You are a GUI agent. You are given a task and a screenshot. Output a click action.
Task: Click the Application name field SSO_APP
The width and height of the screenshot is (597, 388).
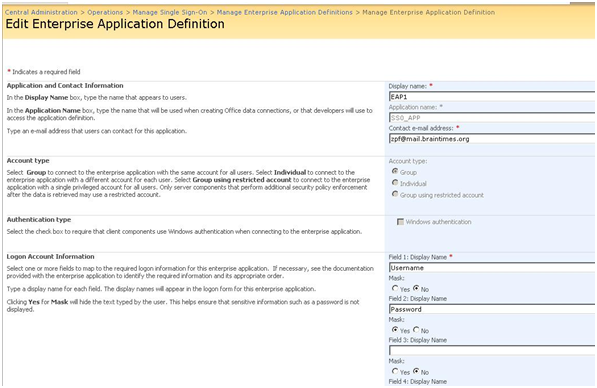coord(492,118)
